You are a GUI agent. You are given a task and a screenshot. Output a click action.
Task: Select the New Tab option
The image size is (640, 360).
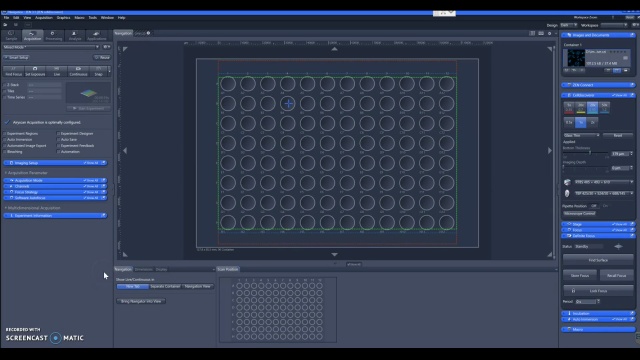[x=133, y=287]
